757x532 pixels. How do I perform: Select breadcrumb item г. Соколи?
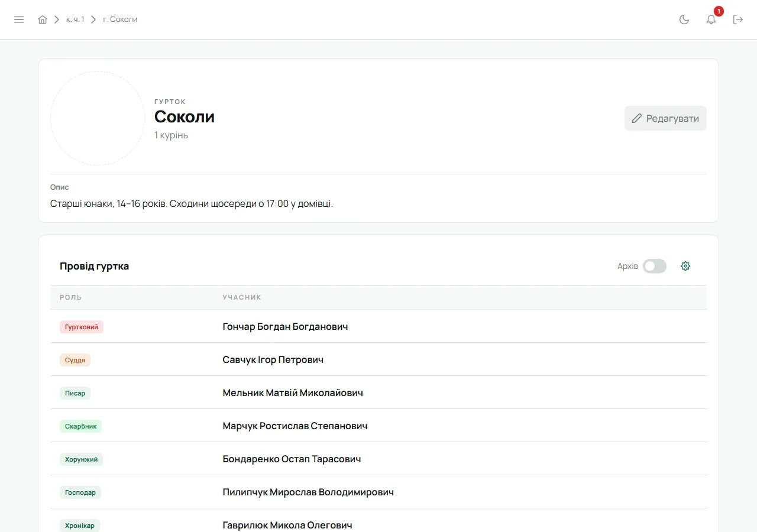pos(120,20)
